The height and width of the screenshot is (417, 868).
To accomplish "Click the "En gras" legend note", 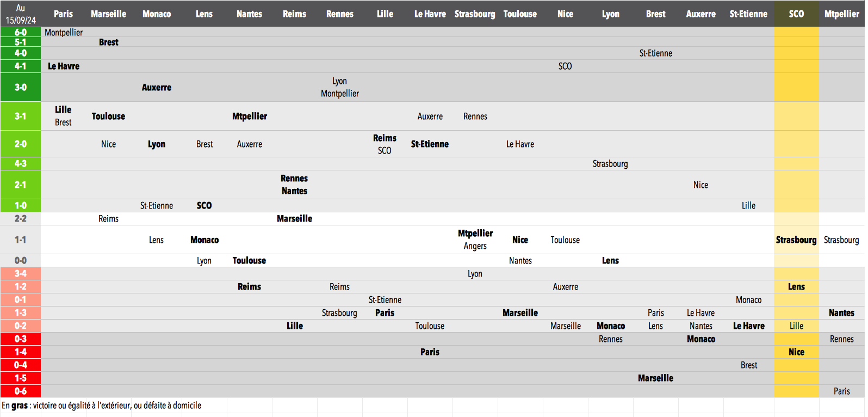I will 102,405.
